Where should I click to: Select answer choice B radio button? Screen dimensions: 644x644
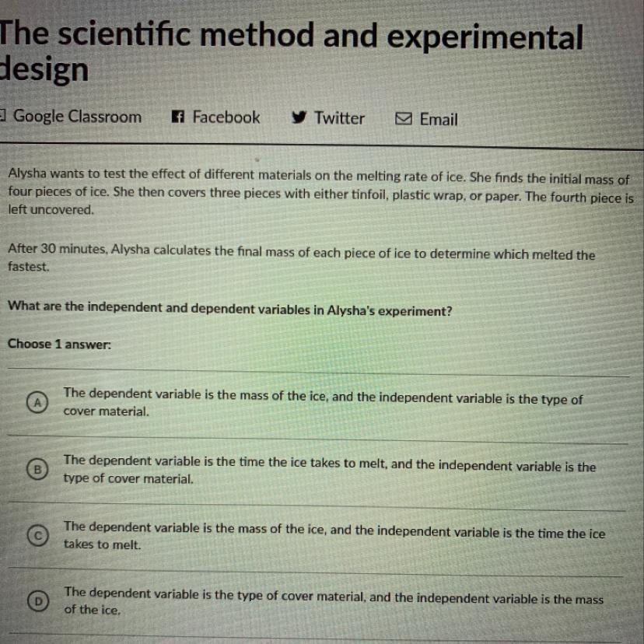click(x=34, y=468)
